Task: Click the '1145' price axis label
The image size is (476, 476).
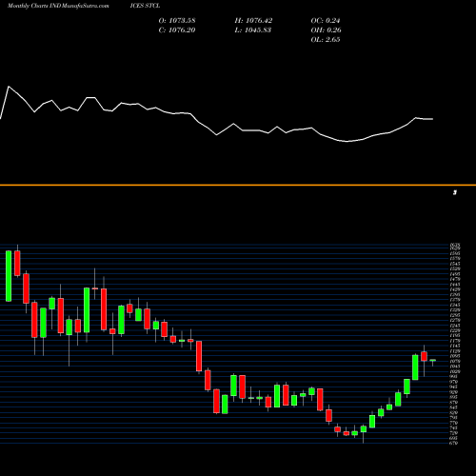Action: click(454, 346)
